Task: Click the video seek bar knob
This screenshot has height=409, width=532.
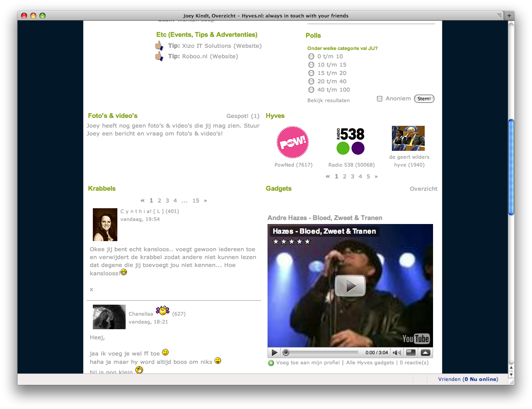Action: click(x=286, y=352)
